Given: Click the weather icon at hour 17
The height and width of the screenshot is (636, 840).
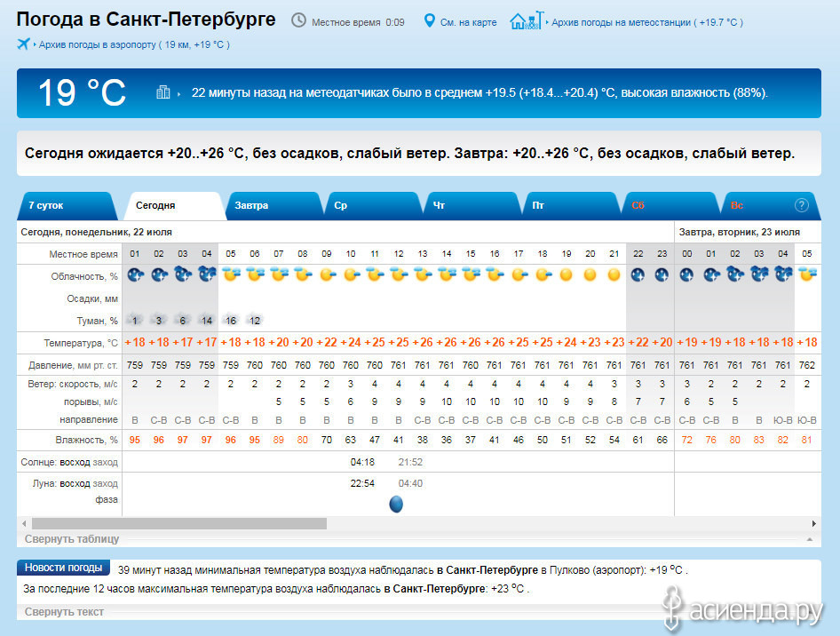Looking at the screenshot, I should pos(519,274).
